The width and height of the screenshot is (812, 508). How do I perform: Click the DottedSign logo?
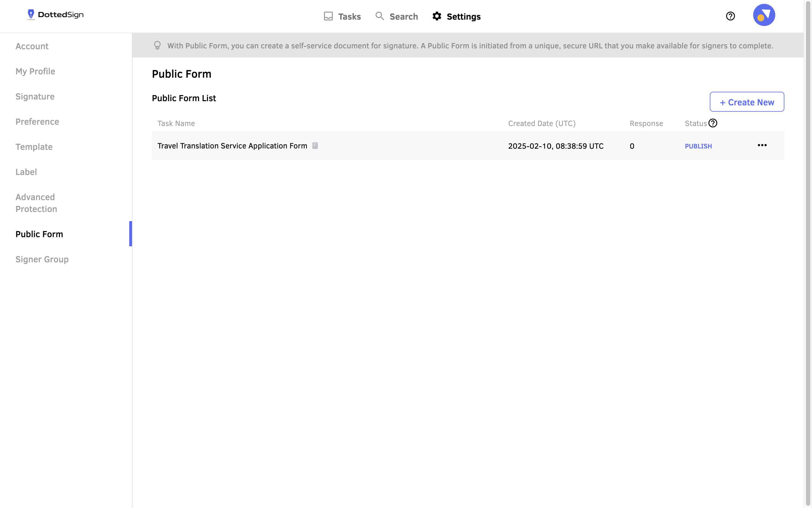click(x=56, y=15)
